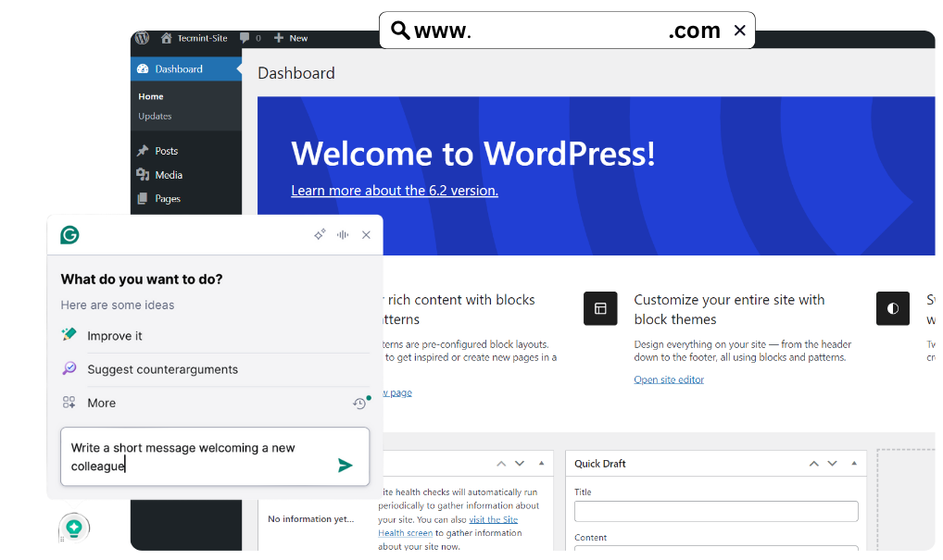
Task: Click the Dashboard page heading
Action: click(295, 73)
